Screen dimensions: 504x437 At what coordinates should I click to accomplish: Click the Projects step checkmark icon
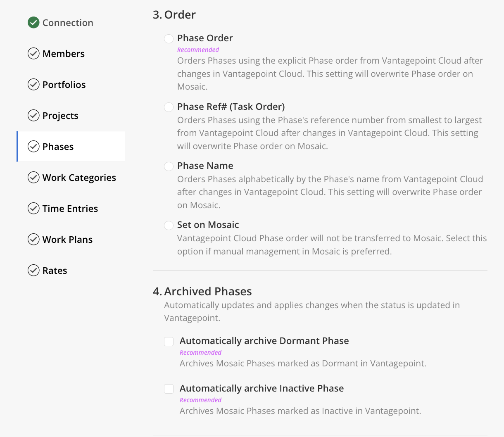coord(33,116)
